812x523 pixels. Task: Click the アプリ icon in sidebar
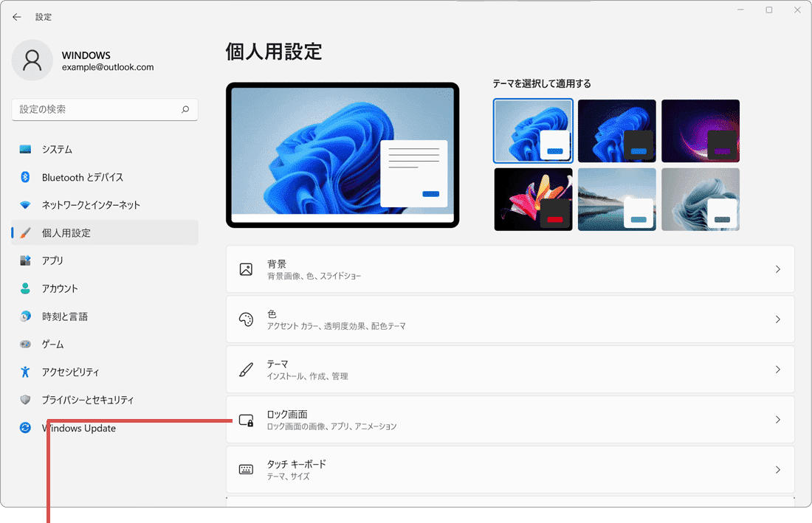point(26,260)
